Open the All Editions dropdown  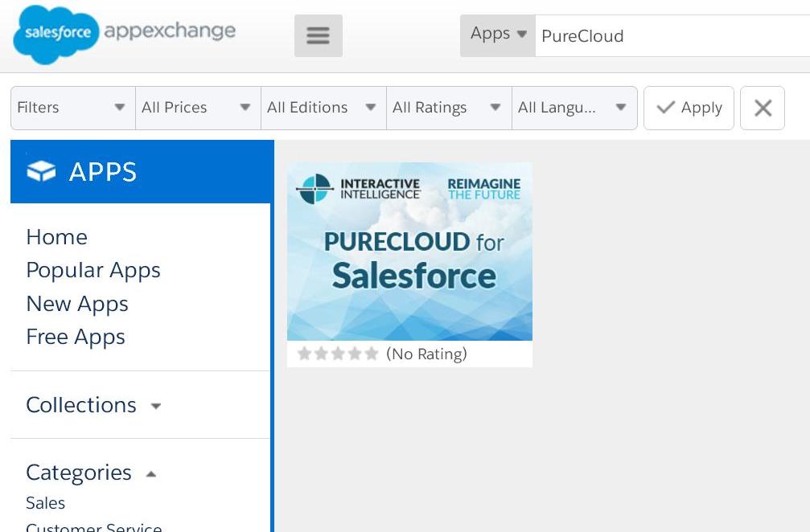pyautogui.click(x=323, y=108)
